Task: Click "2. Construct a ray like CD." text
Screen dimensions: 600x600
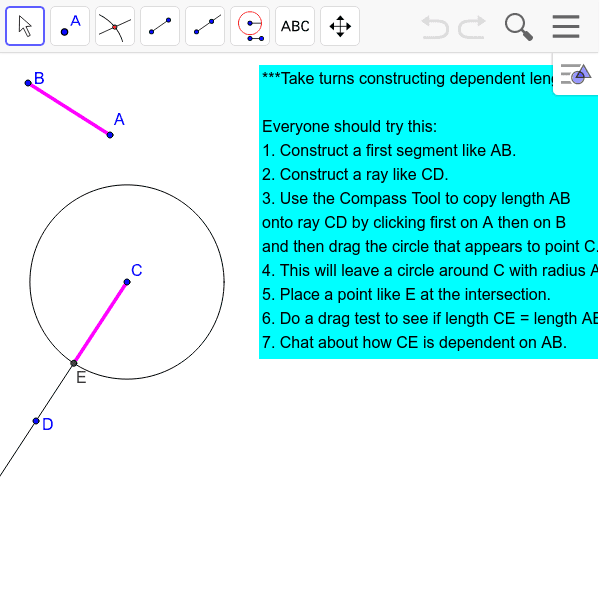Action: (x=355, y=174)
